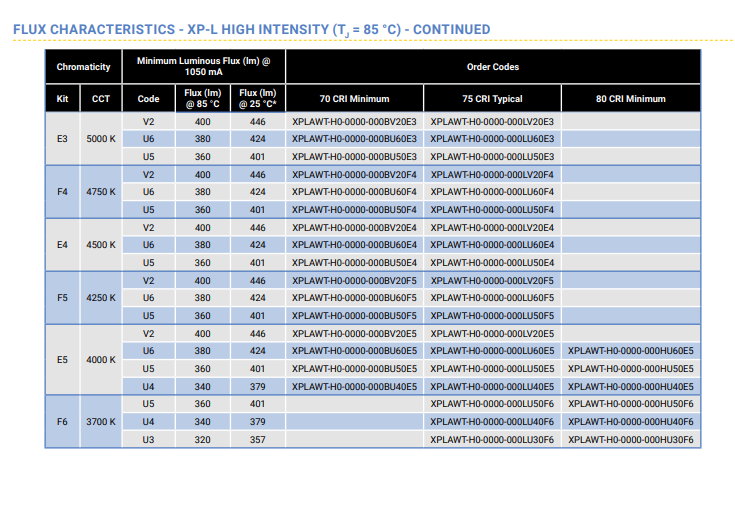Select order code XPLAWT-H0-0000-000BU60F5
The height and width of the screenshot is (505, 735).
pos(354,298)
